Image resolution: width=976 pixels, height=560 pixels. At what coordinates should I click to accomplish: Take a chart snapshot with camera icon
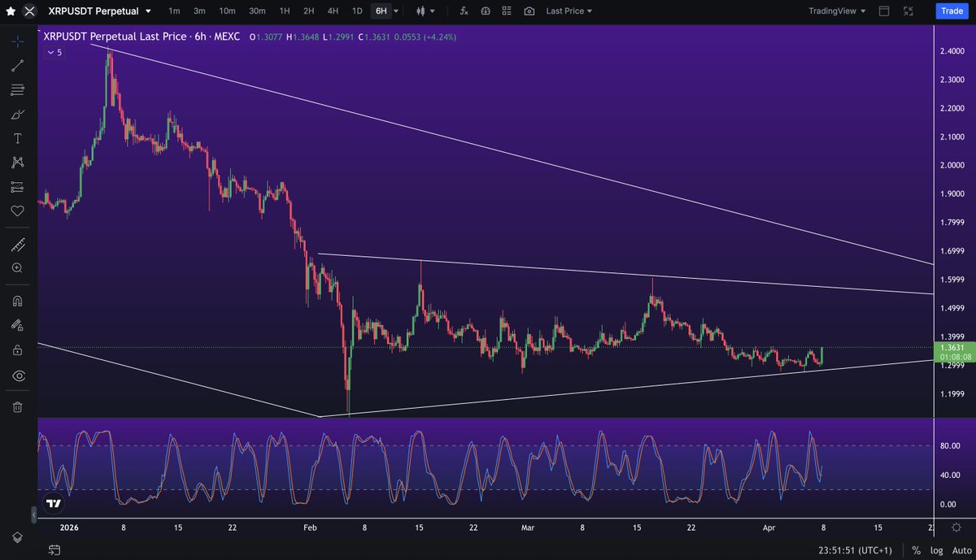click(x=529, y=11)
